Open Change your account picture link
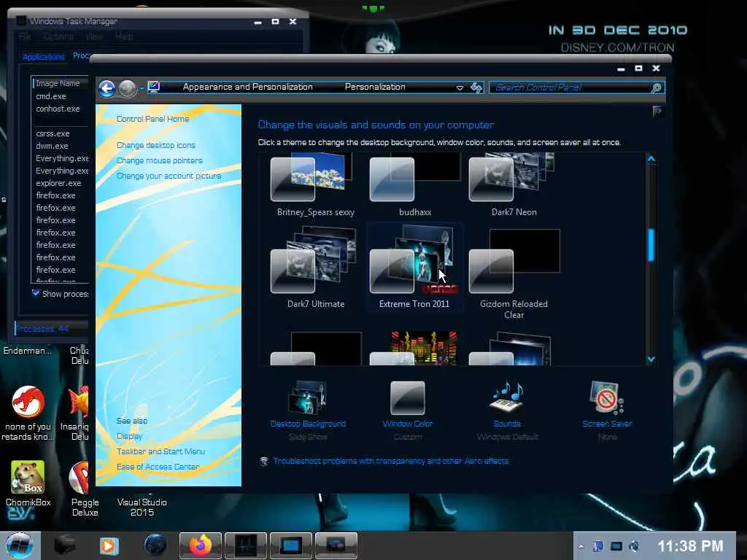The height and width of the screenshot is (560, 747). tap(169, 176)
